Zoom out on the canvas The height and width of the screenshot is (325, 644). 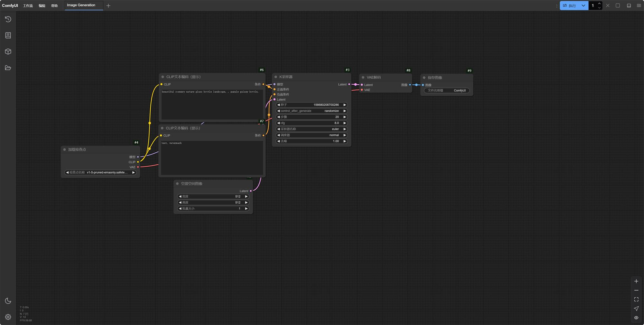tap(636, 290)
